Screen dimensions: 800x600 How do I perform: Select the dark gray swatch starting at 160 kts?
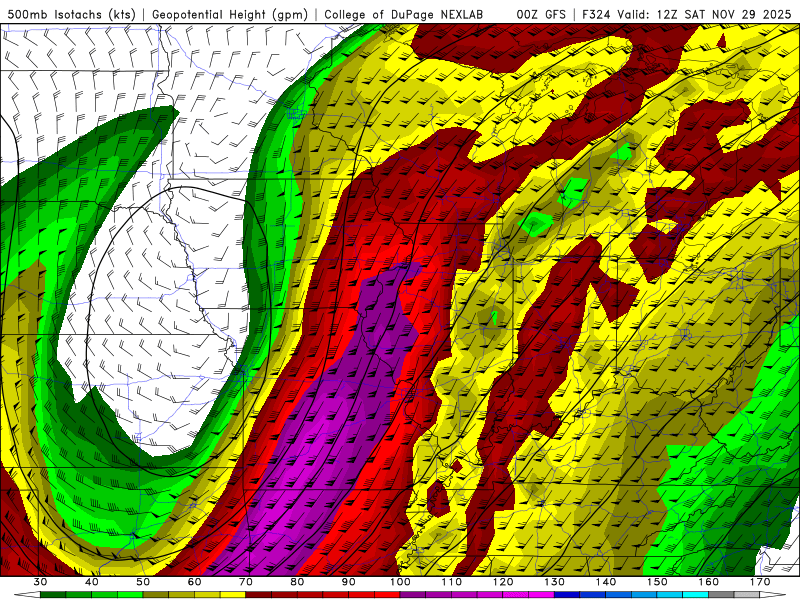coord(721,594)
